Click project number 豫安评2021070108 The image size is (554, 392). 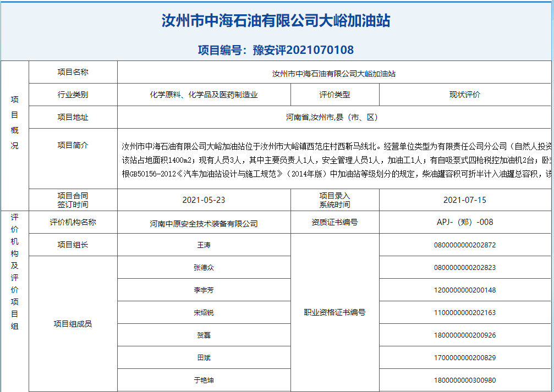tap(276, 50)
